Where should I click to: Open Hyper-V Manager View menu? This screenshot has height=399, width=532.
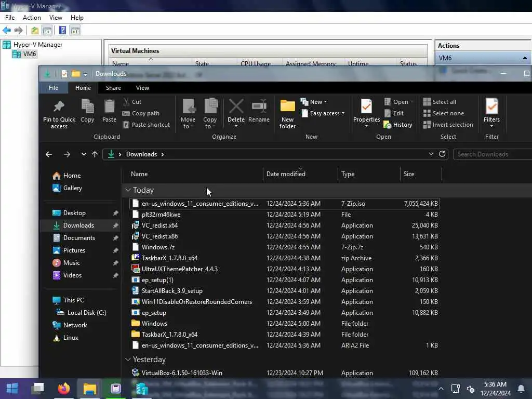pyautogui.click(x=56, y=18)
